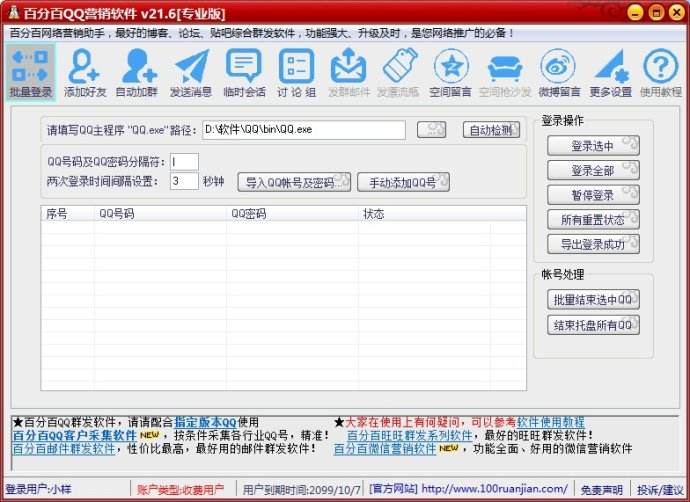
Task: Click the QQ号码及QQ密码分隔符 separator field
Action: (184, 162)
